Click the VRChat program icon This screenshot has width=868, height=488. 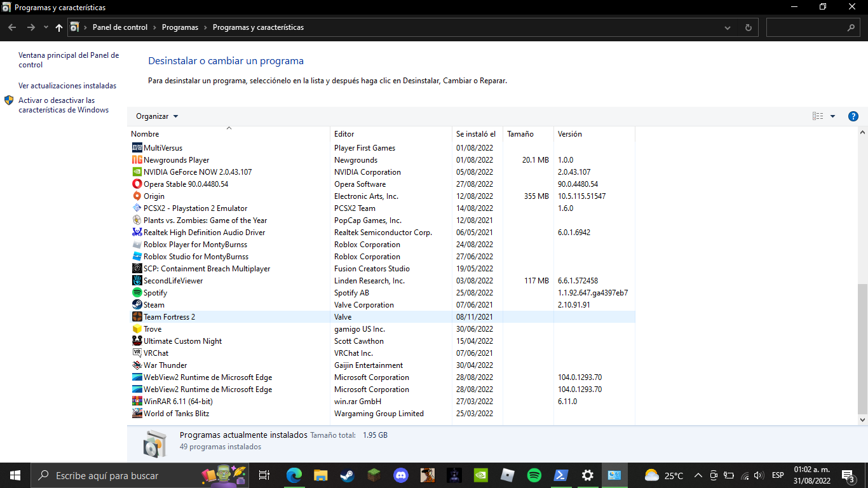click(137, 353)
